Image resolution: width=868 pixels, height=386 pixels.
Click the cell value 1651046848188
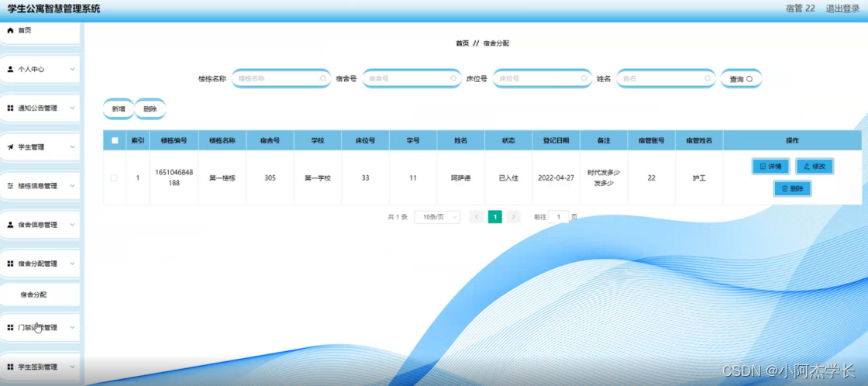point(174,177)
